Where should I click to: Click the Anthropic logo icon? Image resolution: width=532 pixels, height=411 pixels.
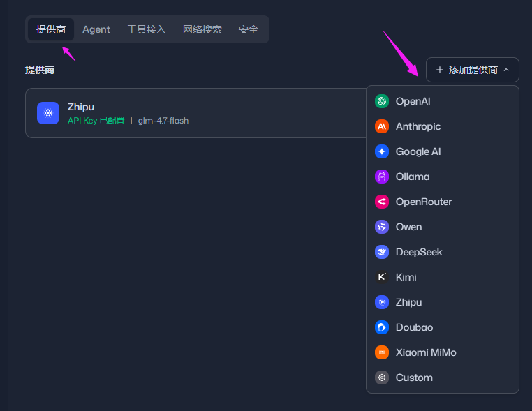pos(382,126)
